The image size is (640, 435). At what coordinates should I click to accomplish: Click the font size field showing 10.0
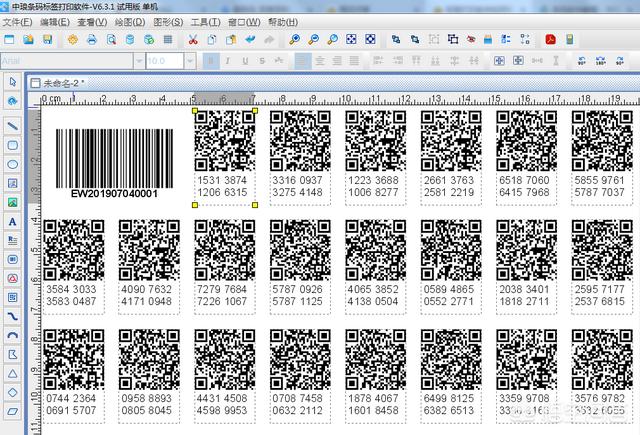[165, 61]
